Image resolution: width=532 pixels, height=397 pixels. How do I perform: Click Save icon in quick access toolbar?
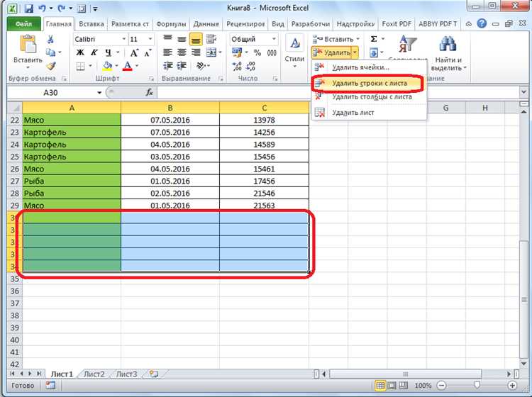pyautogui.click(x=29, y=8)
